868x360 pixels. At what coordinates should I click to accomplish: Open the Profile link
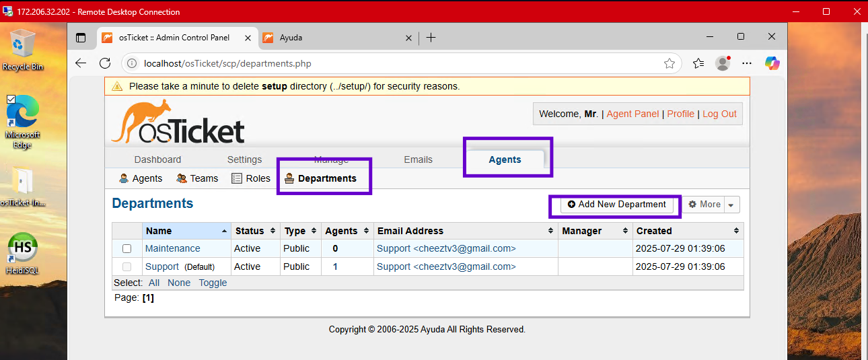coord(681,114)
